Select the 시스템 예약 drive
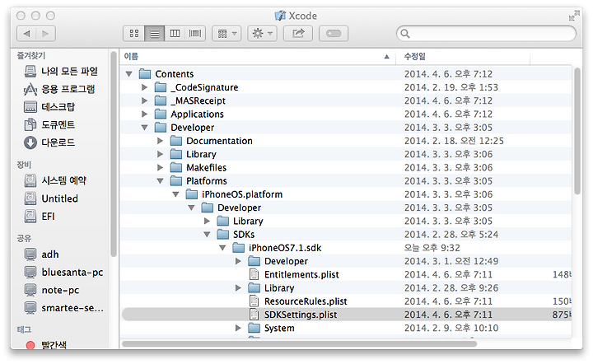Image resolution: width=593 pixels, height=364 pixels. [x=56, y=180]
